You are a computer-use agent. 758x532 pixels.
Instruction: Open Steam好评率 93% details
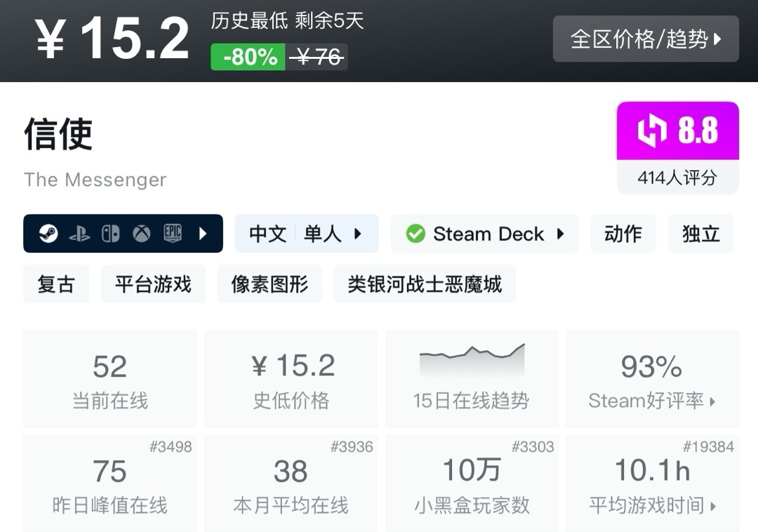point(652,379)
